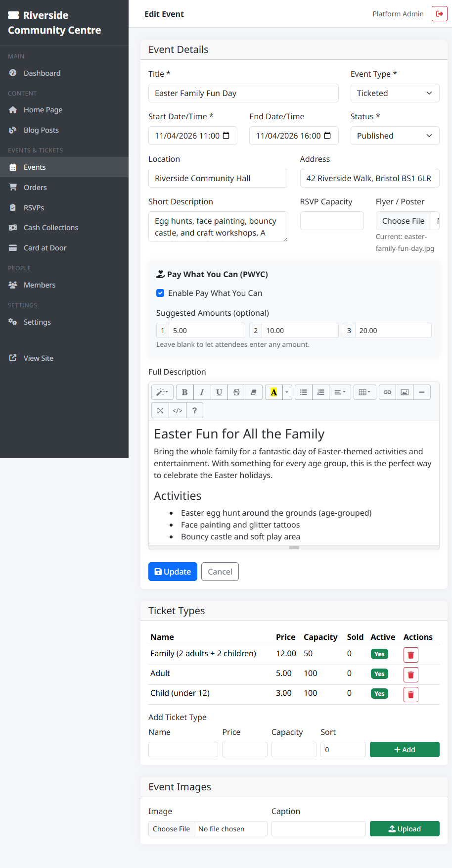Open the magic style tool in editor
The width and height of the screenshot is (452, 868).
pyautogui.click(x=162, y=392)
